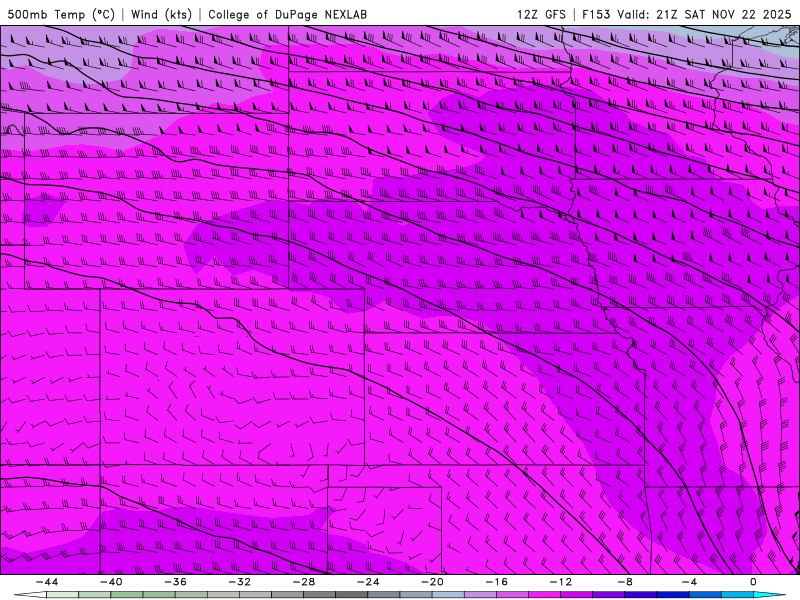Click the 'F153 Valid: 21Z SAT NOV 22 2025' text
The width and height of the screenshot is (800, 600).
coord(687,14)
